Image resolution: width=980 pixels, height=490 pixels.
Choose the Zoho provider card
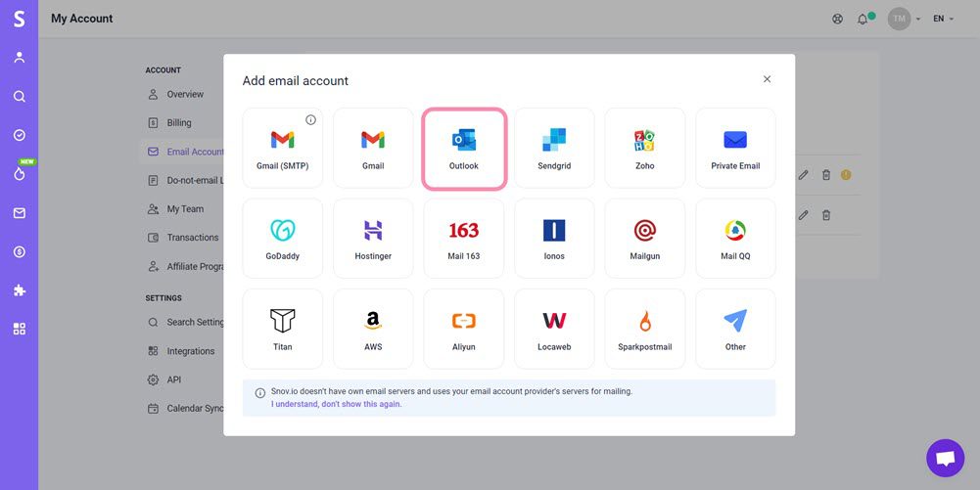point(645,148)
